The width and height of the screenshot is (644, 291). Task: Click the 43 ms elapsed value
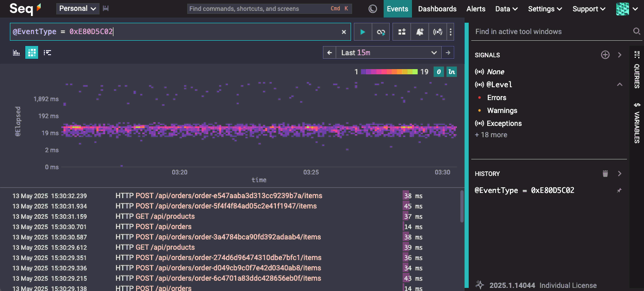pyautogui.click(x=413, y=279)
